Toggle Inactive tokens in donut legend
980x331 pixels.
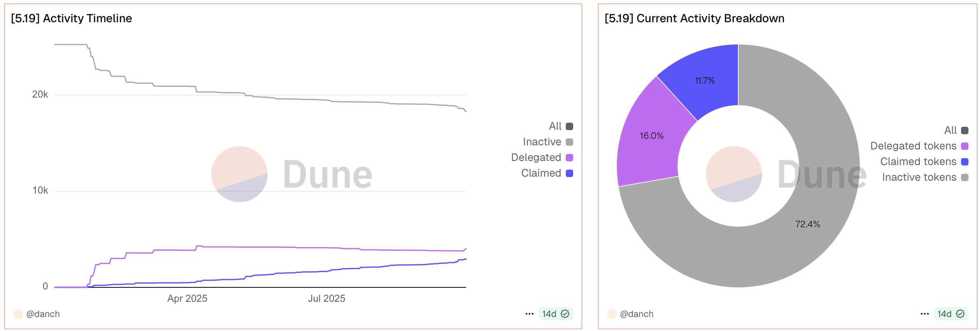tap(924, 177)
